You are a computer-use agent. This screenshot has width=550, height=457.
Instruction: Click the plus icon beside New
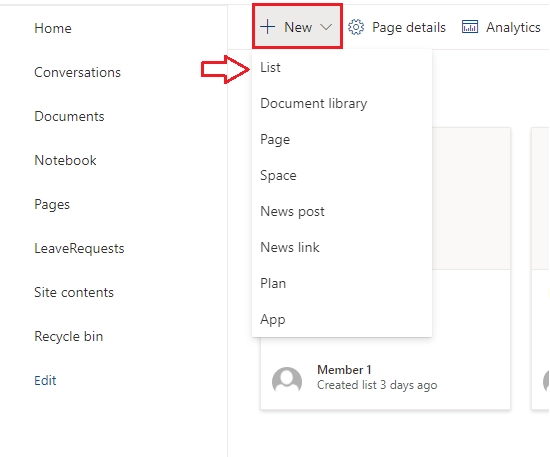coord(267,27)
